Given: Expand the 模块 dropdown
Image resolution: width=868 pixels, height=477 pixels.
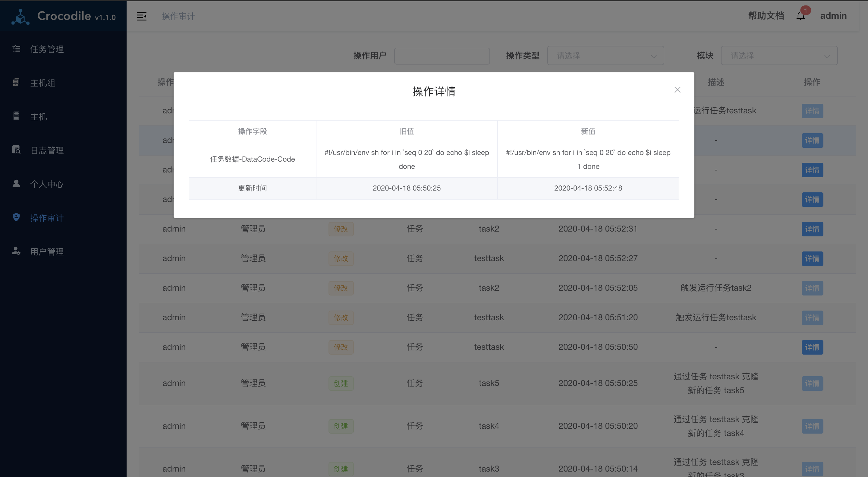Looking at the screenshot, I should [779, 55].
